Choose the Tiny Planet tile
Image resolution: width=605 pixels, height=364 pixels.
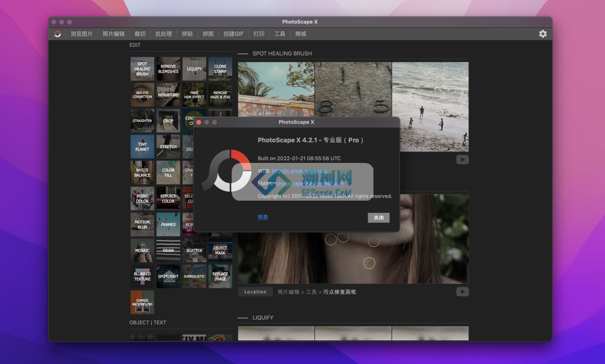coord(142,147)
